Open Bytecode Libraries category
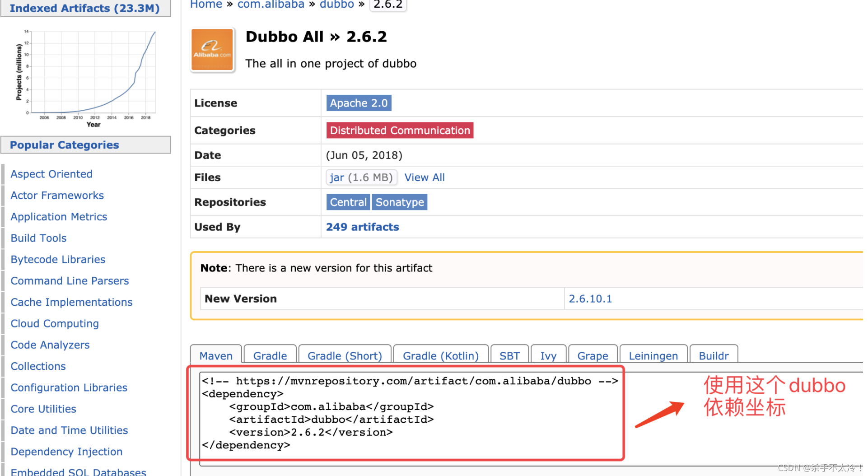Image resolution: width=868 pixels, height=476 pixels. point(58,259)
